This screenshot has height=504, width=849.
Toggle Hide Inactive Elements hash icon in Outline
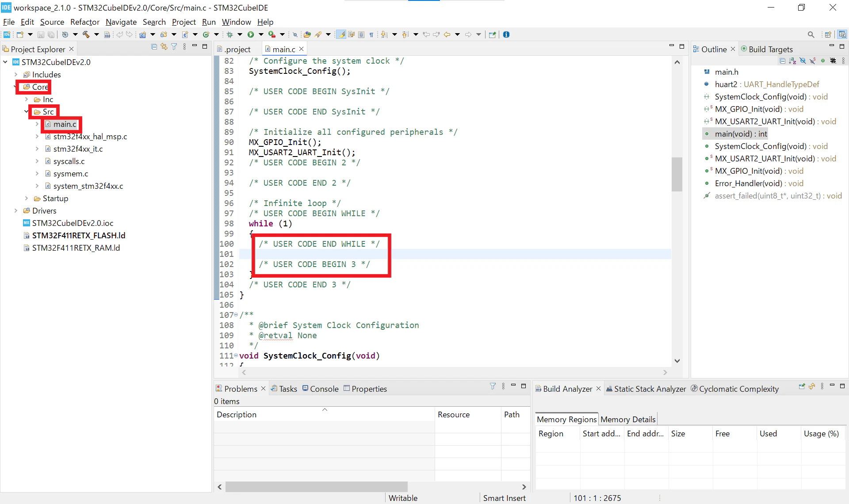click(x=833, y=61)
